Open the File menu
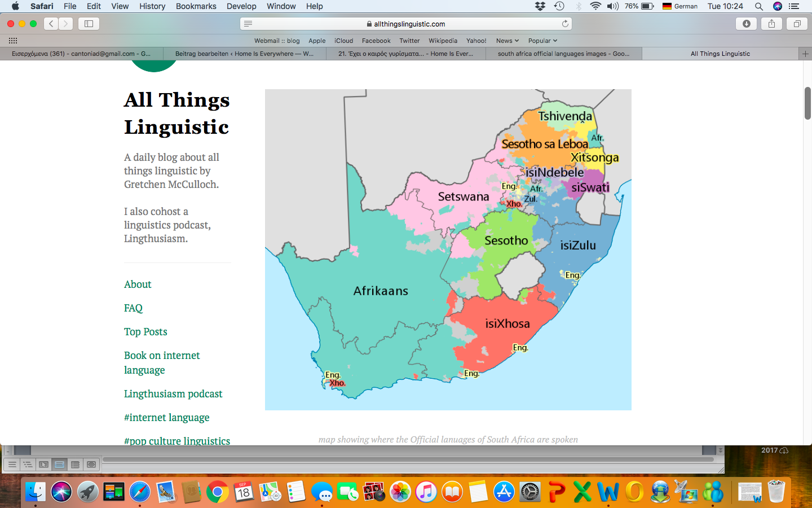 pos(70,6)
